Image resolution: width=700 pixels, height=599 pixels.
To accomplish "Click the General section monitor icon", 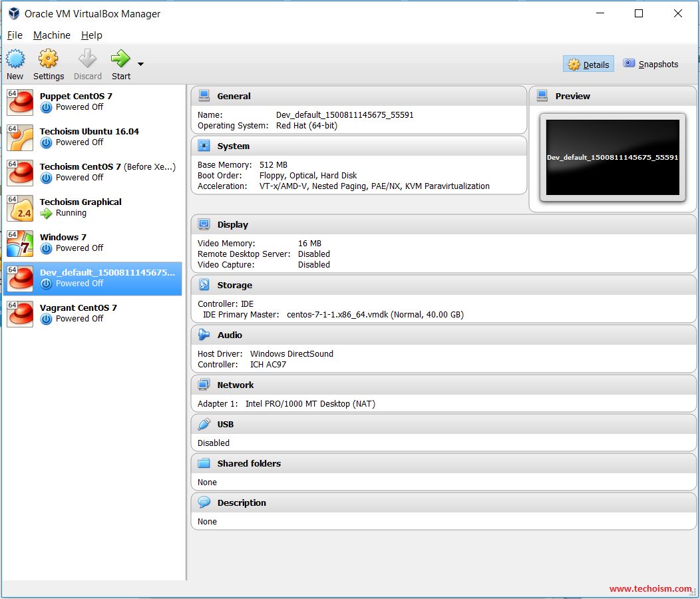I will coord(204,96).
